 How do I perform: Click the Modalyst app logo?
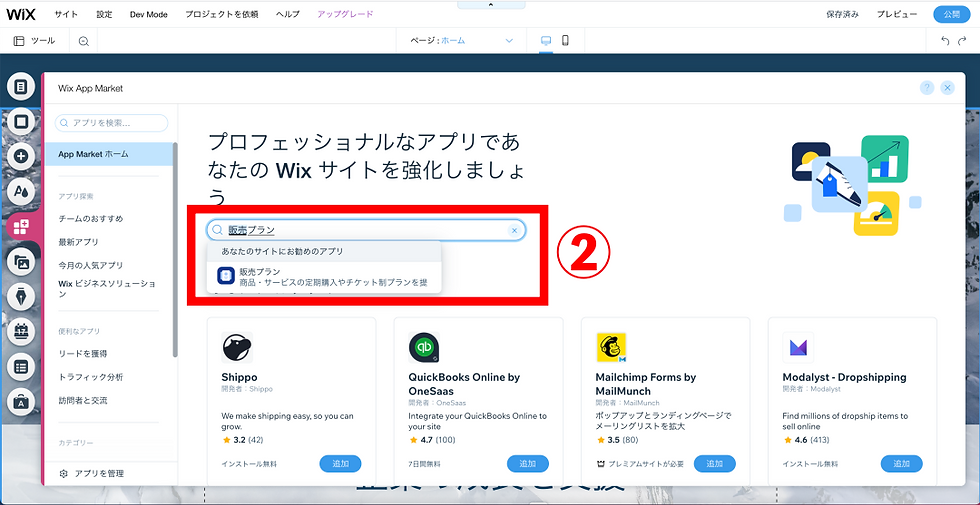click(x=798, y=348)
